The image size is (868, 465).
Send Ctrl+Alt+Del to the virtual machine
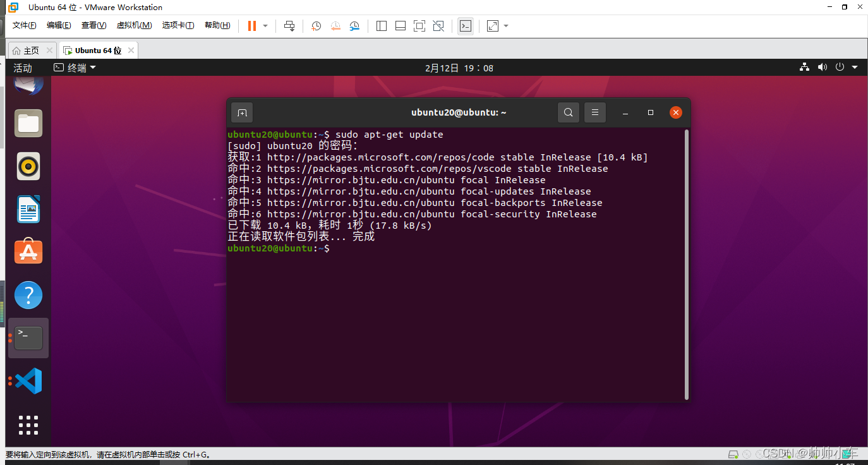click(289, 26)
